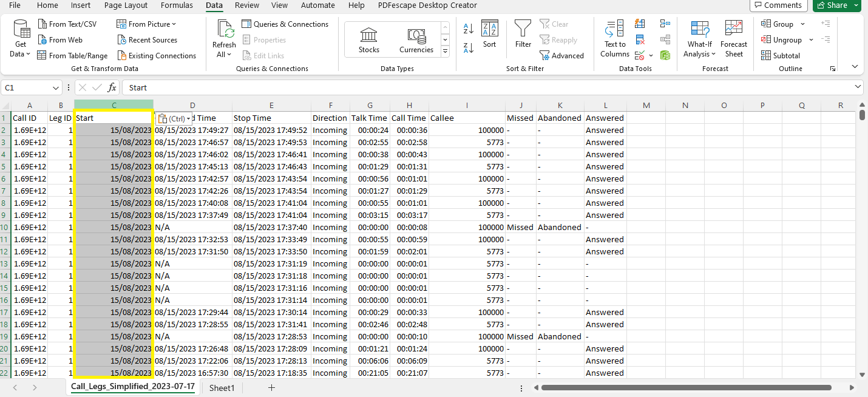Expand the formula bar
This screenshot has width=868, height=397.
(x=858, y=87)
